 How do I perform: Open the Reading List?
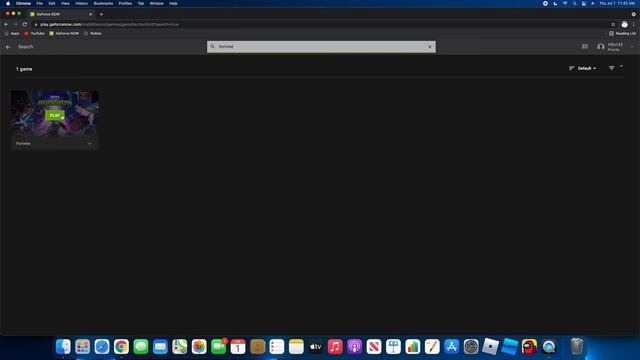(x=622, y=33)
